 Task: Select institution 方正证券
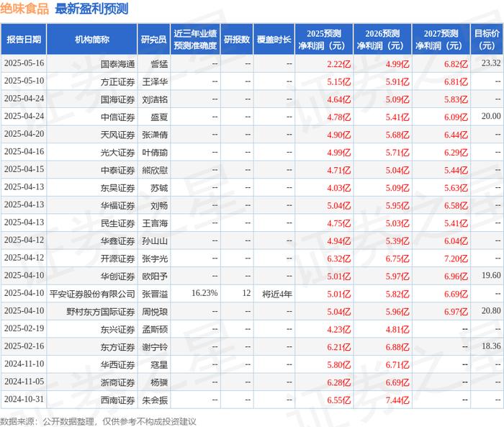(x=117, y=82)
